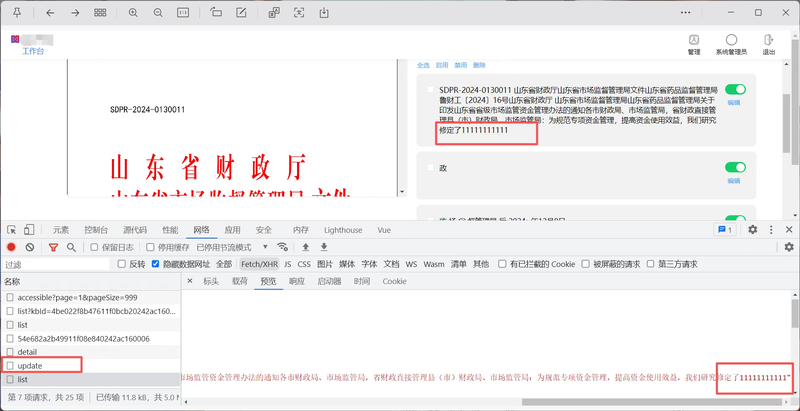Enable the 保留日志 checkbox

(x=94, y=247)
